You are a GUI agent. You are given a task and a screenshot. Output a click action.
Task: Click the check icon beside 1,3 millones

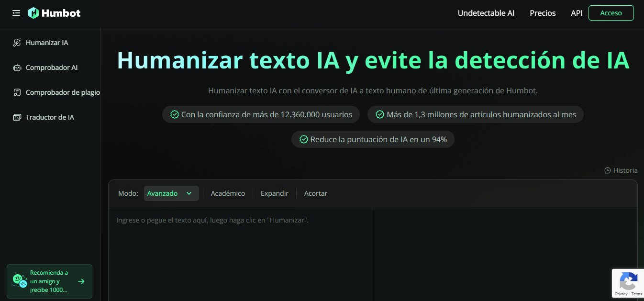pos(380,114)
